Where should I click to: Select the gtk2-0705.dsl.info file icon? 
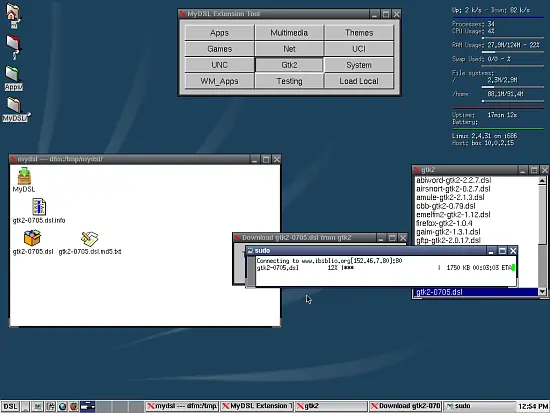coord(39,211)
